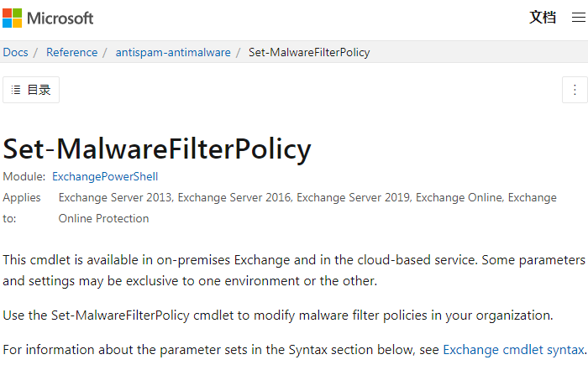This screenshot has width=588, height=365.
Task: Click the 'Exchange Server 2013' applies-to text
Action: point(116,197)
